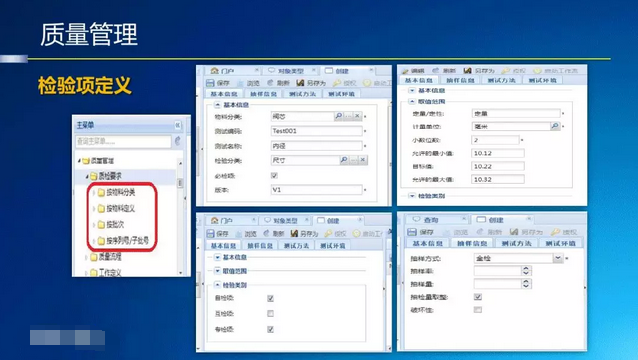Click the 编辑 pencil icon in toolbar
This screenshot has height=360, width=638.
(405, 70)
